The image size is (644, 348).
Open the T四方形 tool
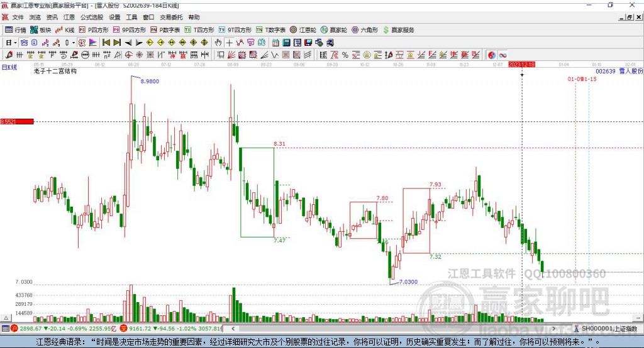(199, 30)
